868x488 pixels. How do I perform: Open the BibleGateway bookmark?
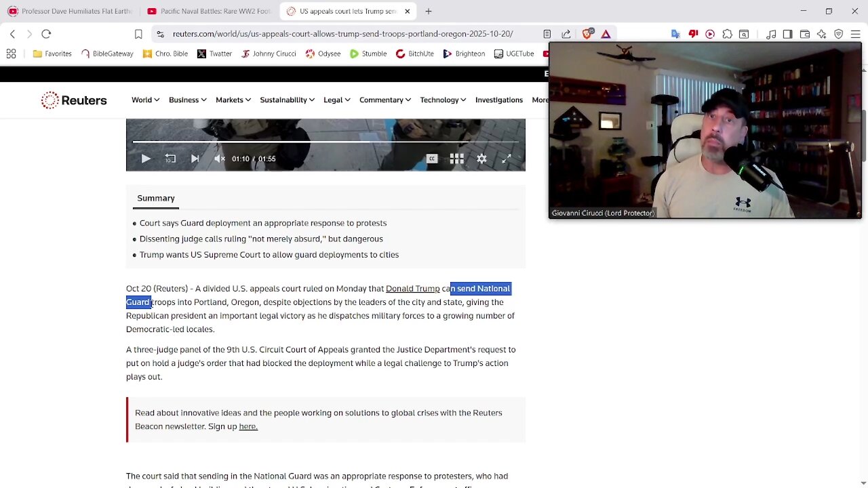click(x=107, y=54)
